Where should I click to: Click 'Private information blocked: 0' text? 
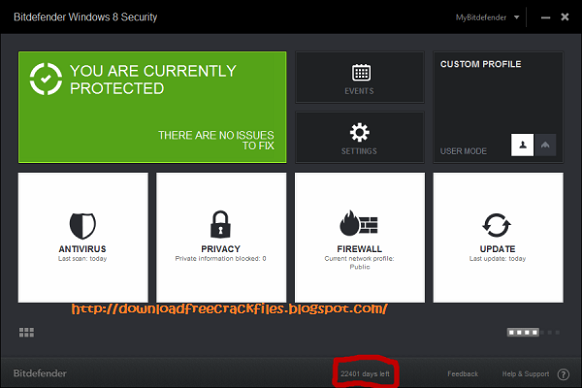(221, 258)
